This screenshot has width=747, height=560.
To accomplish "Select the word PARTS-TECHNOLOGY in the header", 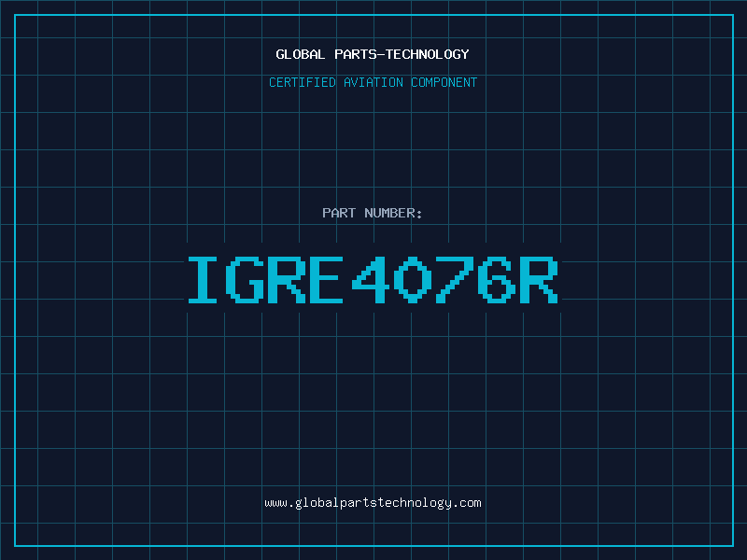I will (x=402, y=54).
